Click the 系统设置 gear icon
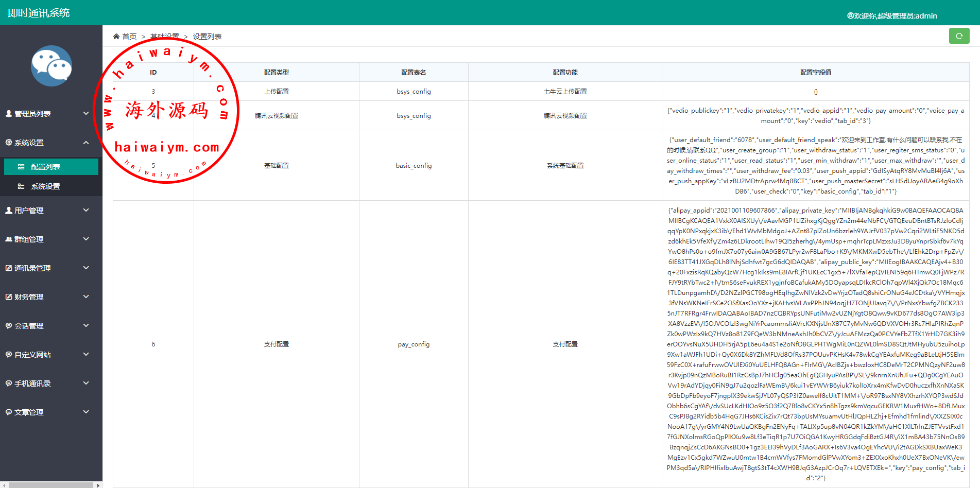The height and width of the screenshot is (488, 980). pos(9,143)
